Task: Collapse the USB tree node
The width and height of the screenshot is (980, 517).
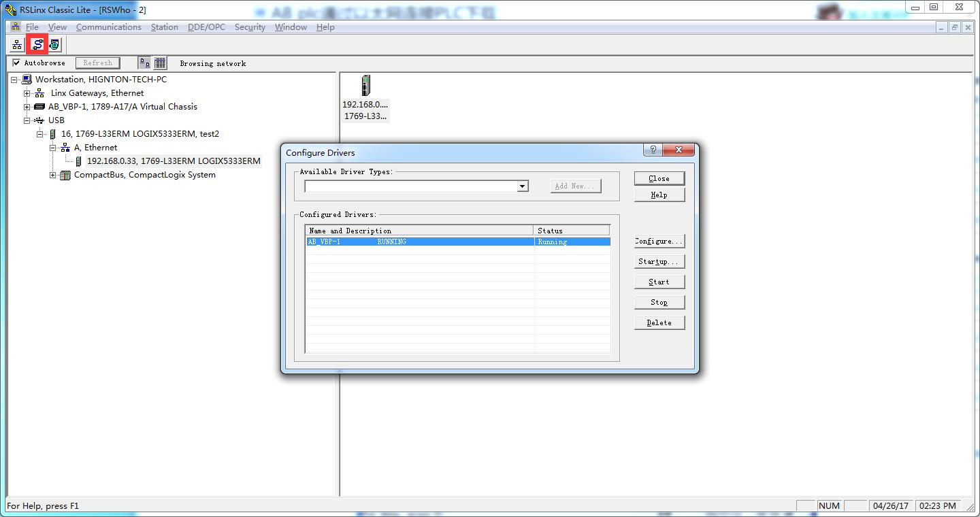Action: click(27, 120)
